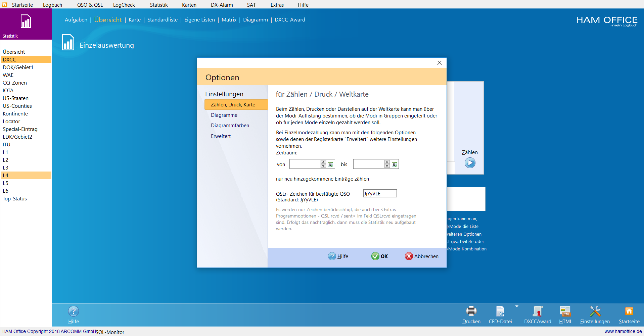The width and height of the screenshot is (644, 336).
Task: Open the CFD-Datei export icon
Action: (x=500, y=311)
